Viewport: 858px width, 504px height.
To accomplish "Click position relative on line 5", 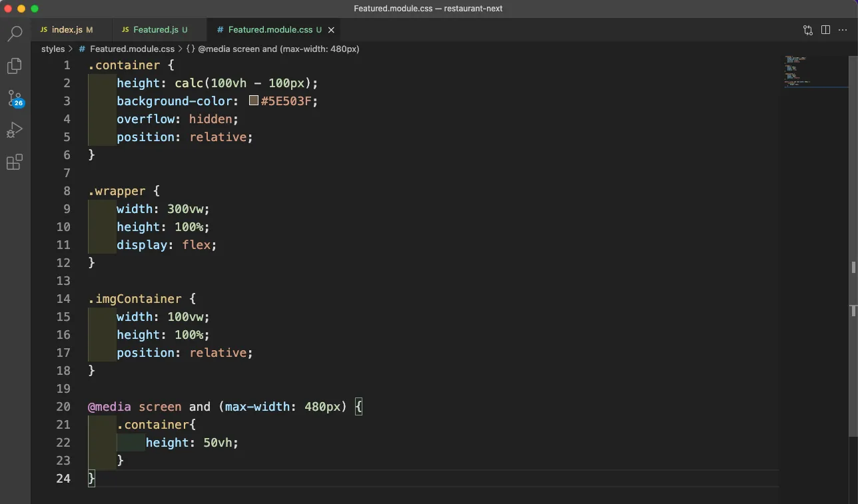I will pyautogui.click(x=185, y=137).
